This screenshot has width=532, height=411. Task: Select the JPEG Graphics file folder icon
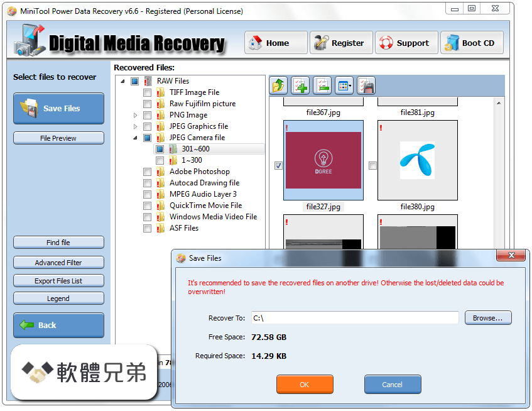161,126
